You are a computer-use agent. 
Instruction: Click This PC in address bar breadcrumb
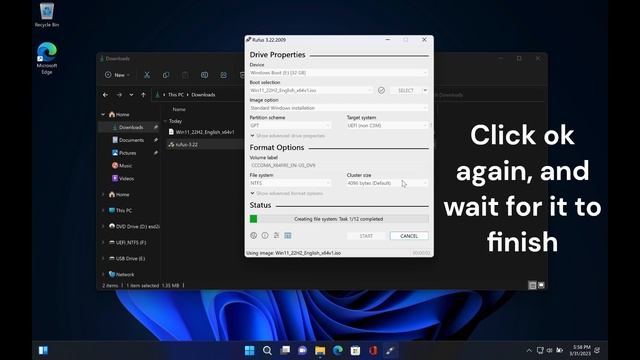176,95
